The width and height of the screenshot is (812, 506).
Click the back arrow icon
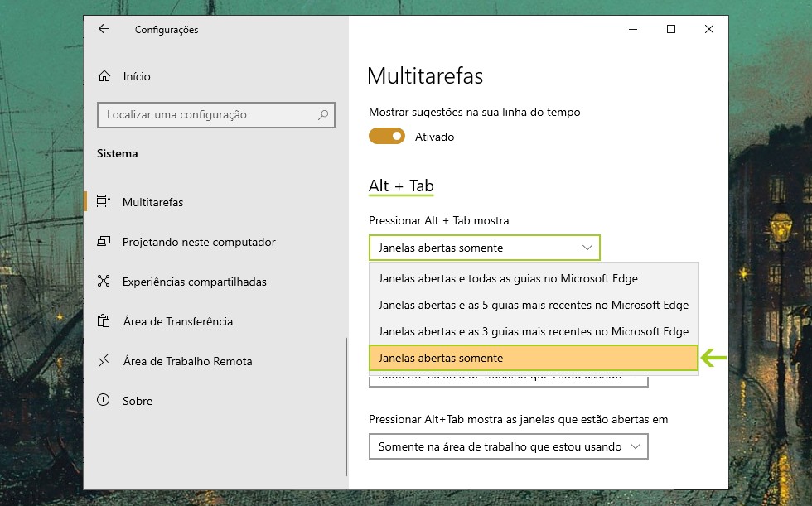pyautogui.click(x=104, y=29)
